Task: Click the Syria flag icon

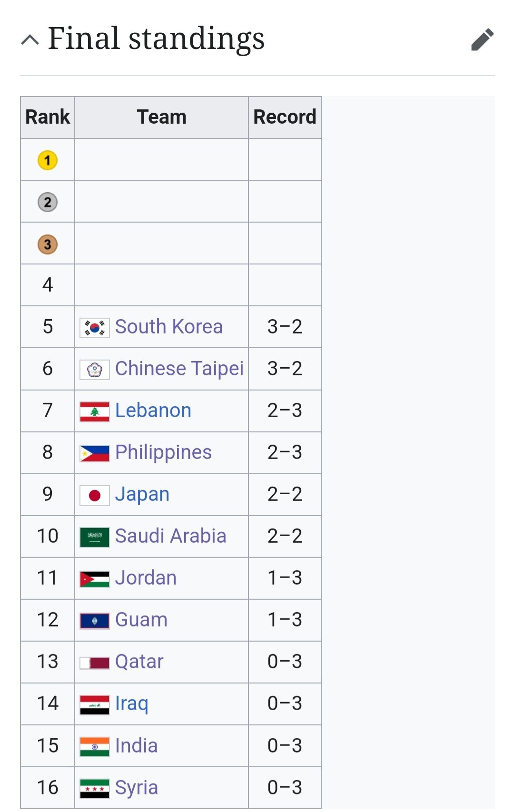Action: pyautogui.click(x=95, y=788)
